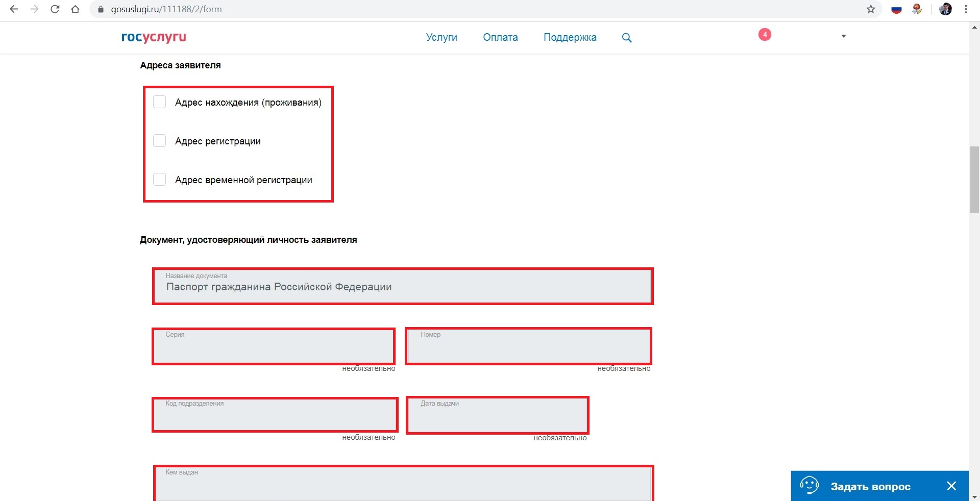This screenshot has height=501, width=980.
Task: Open the Russian flag extension icon
Action: pyautogui.click(x=896, y=9)
